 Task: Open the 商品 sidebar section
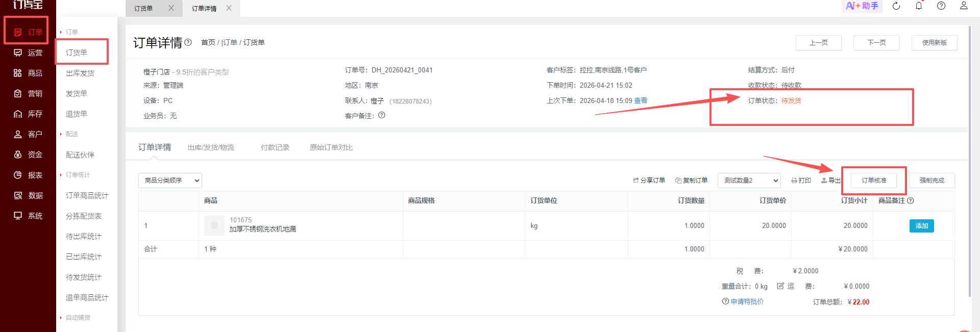(x=28, y=73)
